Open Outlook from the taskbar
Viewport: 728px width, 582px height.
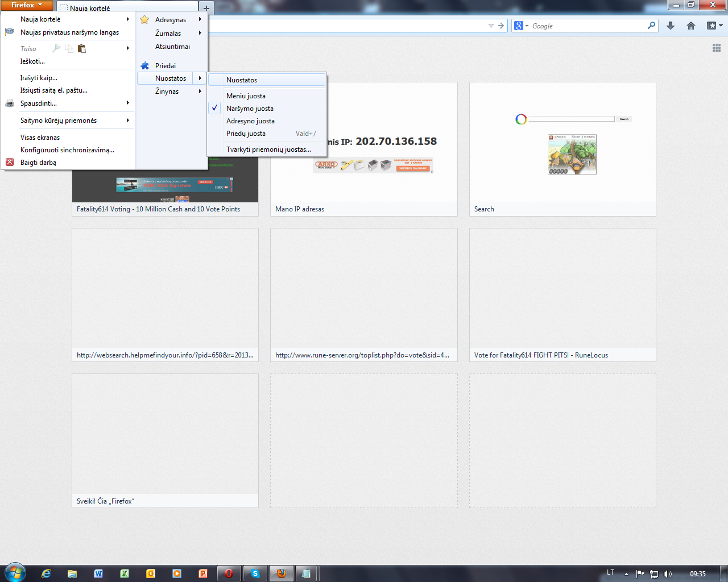click(151, 573)
